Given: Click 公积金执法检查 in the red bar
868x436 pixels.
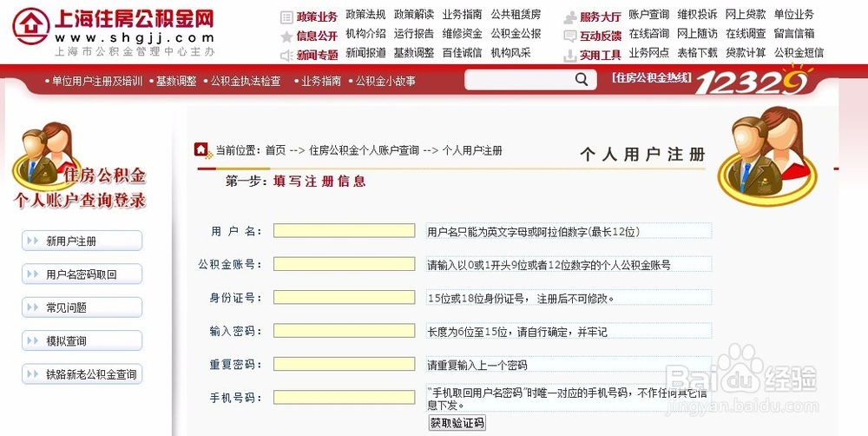Looking at the screenshot, I should click(246, 81).
